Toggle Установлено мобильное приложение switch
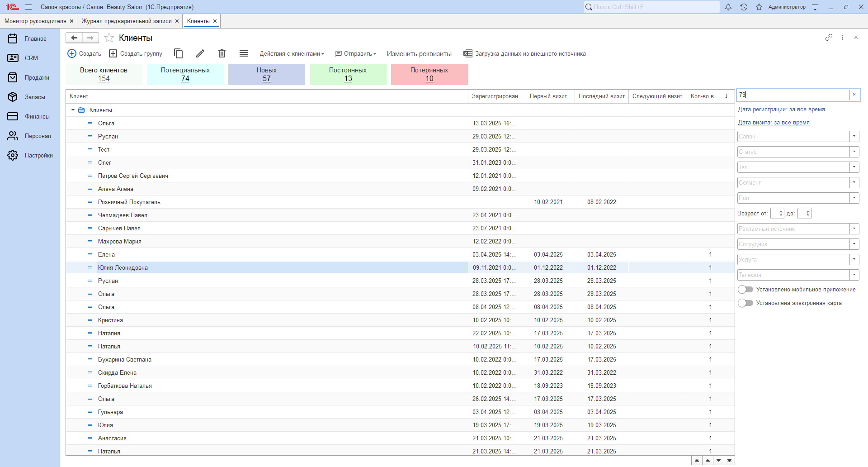The height and width of the screenshot is (467, 868). point(745,290)
